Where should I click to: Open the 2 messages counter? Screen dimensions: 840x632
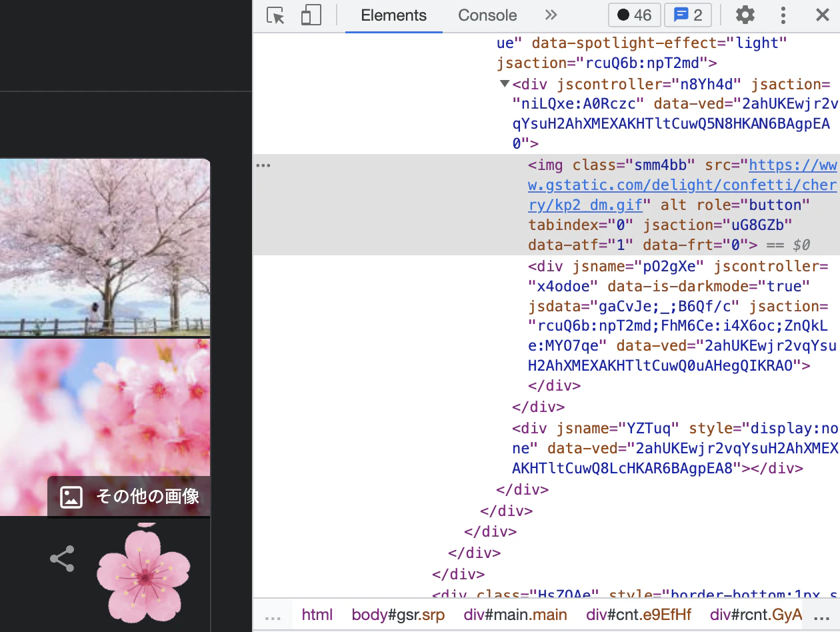(x=688, y=15)
